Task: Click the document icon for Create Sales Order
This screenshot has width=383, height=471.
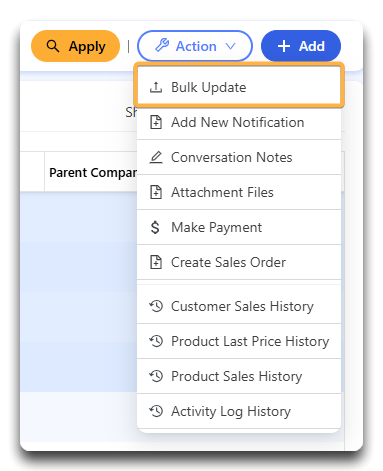Action: click(156, 262)
